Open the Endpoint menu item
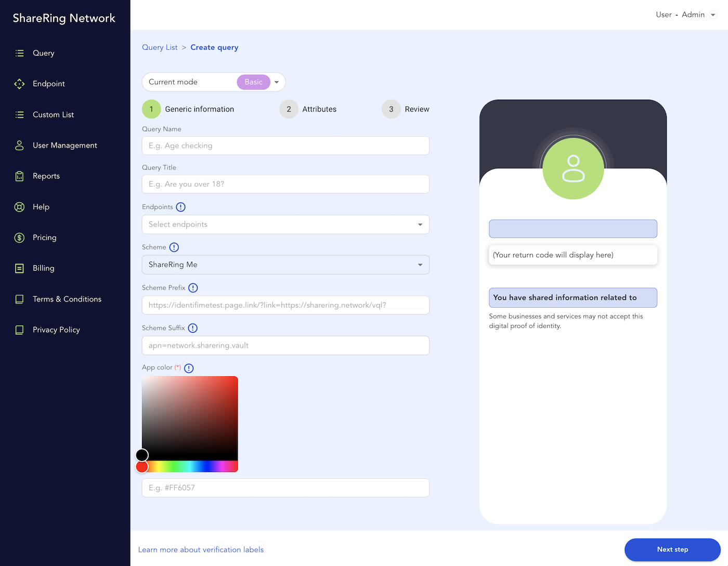 49,84
